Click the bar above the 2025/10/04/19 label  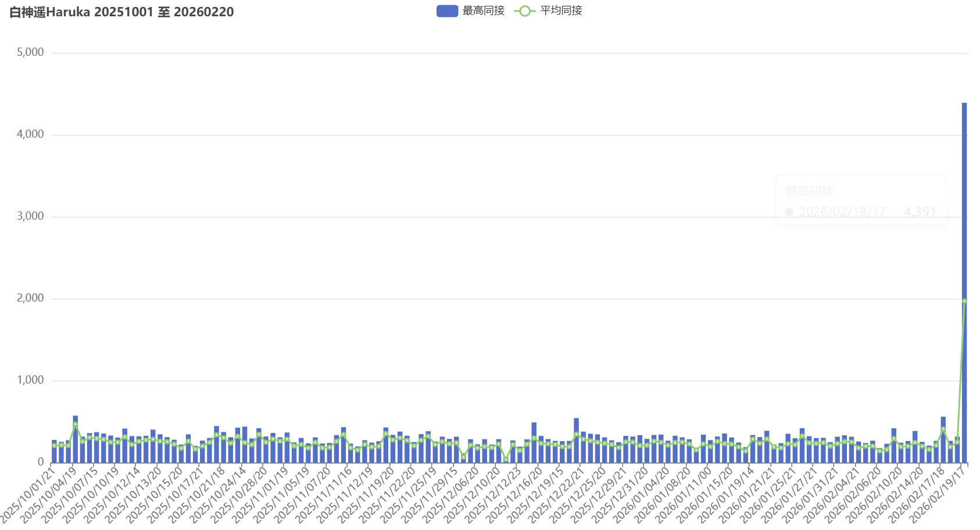pos(76,442)
